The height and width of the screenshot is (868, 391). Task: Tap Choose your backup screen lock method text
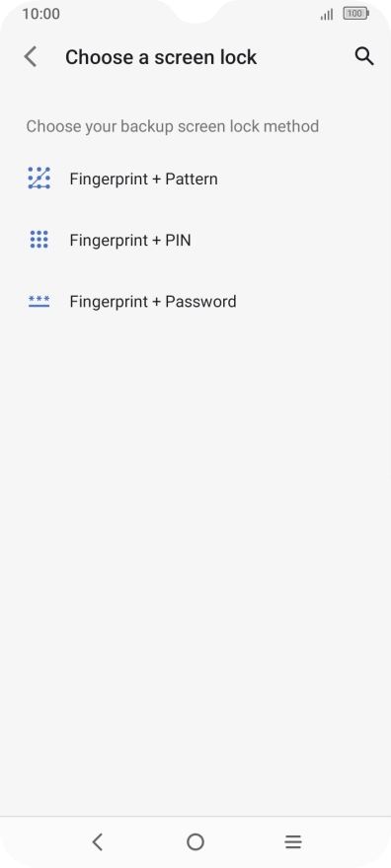[172, 126]
